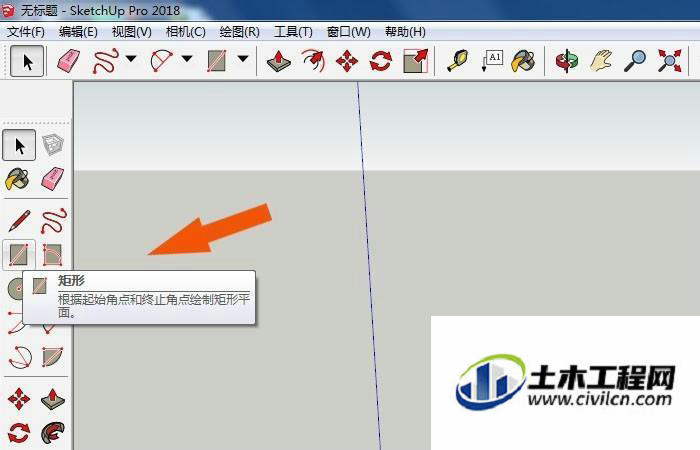Screen dimensions: 700x450
Task: Activate the Push/Pull tool in top toolbar
Action: pyautogui.click(x=279, y=61)
